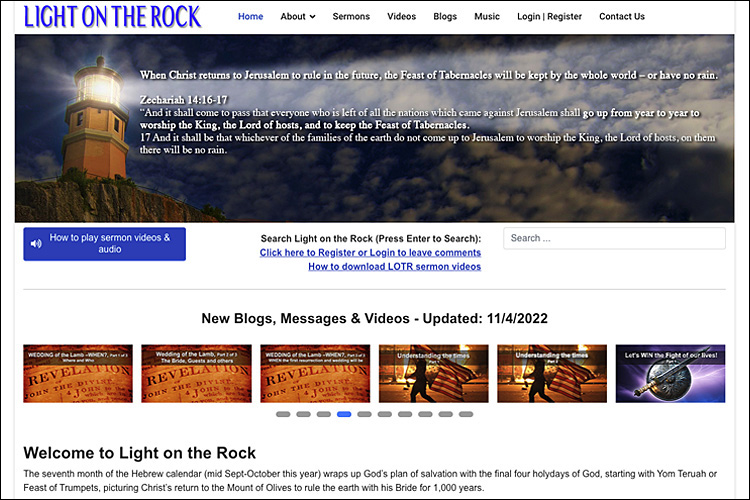Select the ninth carousel page dot
The height and width of the screenshot is (500, 750).
tap(446, 414)
